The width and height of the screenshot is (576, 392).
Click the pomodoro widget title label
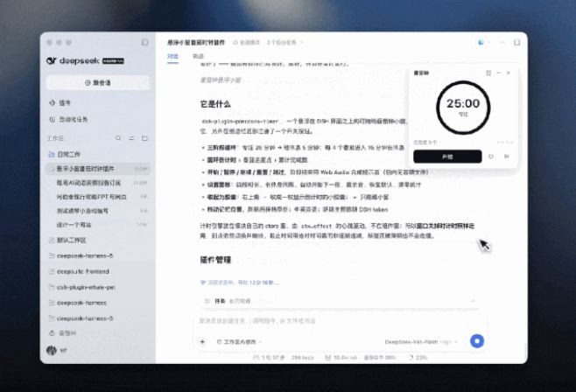coord(421,73)
